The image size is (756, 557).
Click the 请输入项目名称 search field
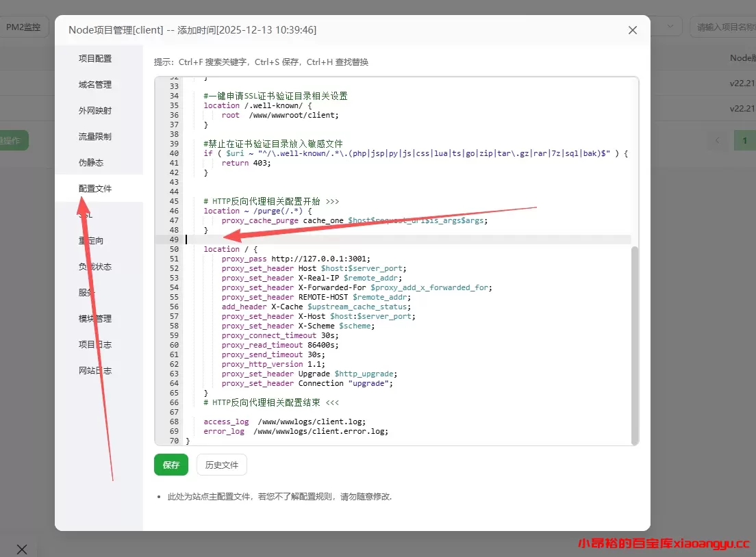724,26
